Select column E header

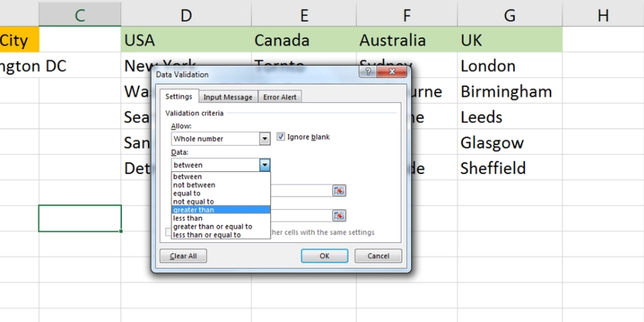[x=304, y=14]
